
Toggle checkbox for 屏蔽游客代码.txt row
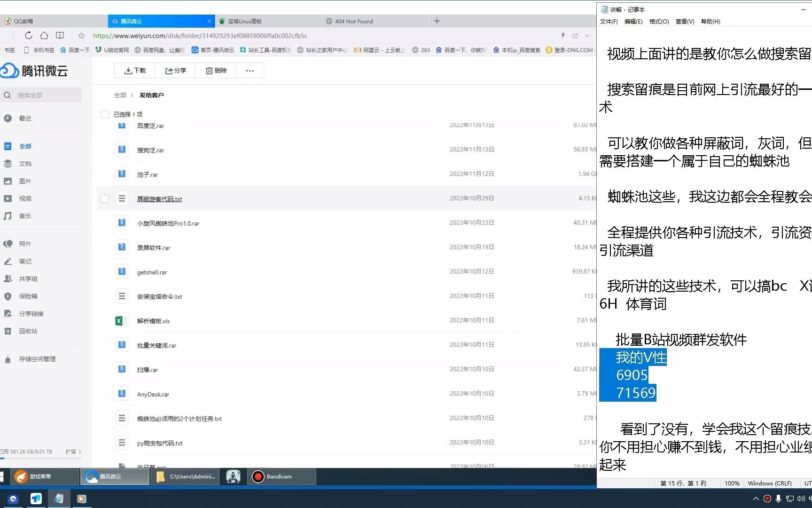click(x=105, y=199)
